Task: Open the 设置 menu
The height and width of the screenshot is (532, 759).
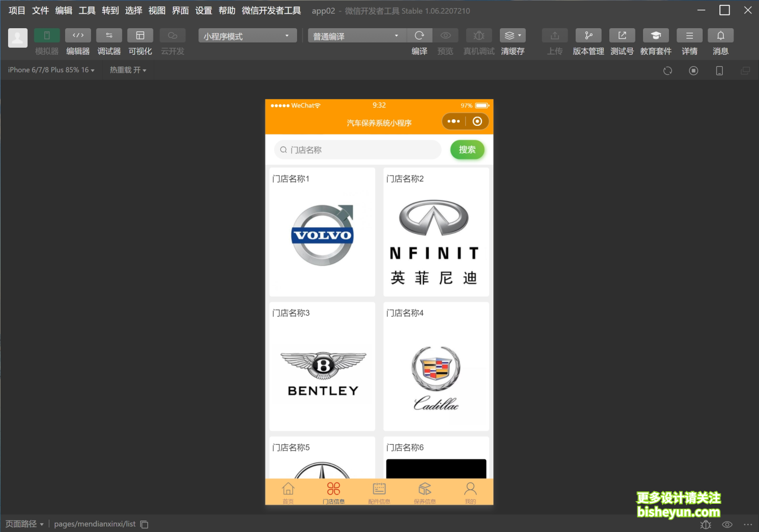Action: click(203, 10)
